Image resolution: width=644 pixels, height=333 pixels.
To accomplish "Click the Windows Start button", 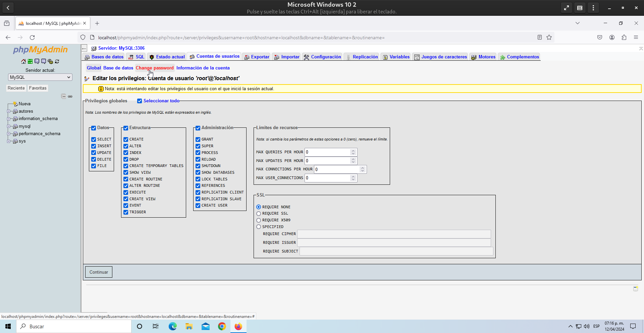I will 8,326.
